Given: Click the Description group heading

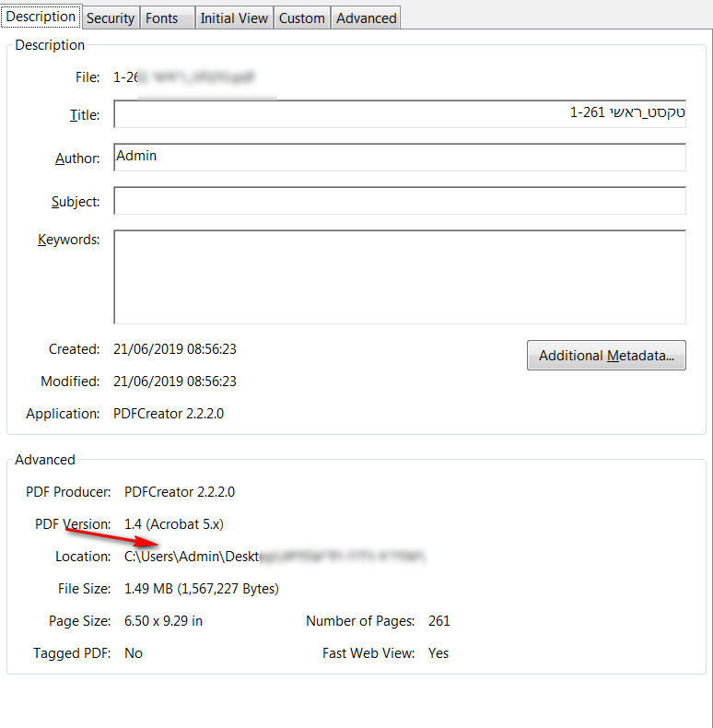Looking at the screenshot, I should coord(50,45).
